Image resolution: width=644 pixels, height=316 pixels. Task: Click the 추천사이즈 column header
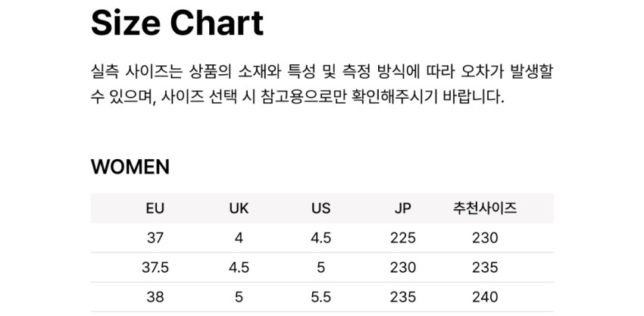pos(485,208)
